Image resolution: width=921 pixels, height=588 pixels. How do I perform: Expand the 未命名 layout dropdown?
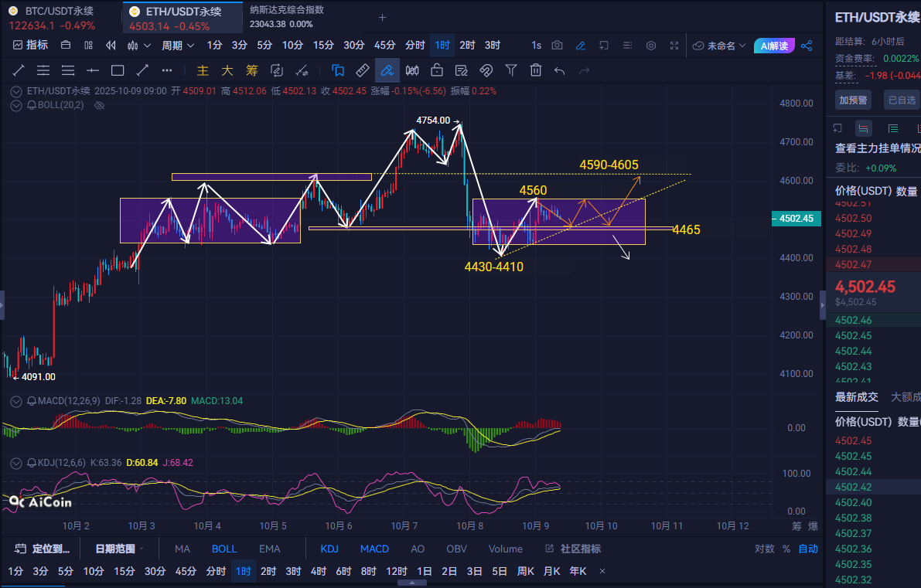[719, 46]
